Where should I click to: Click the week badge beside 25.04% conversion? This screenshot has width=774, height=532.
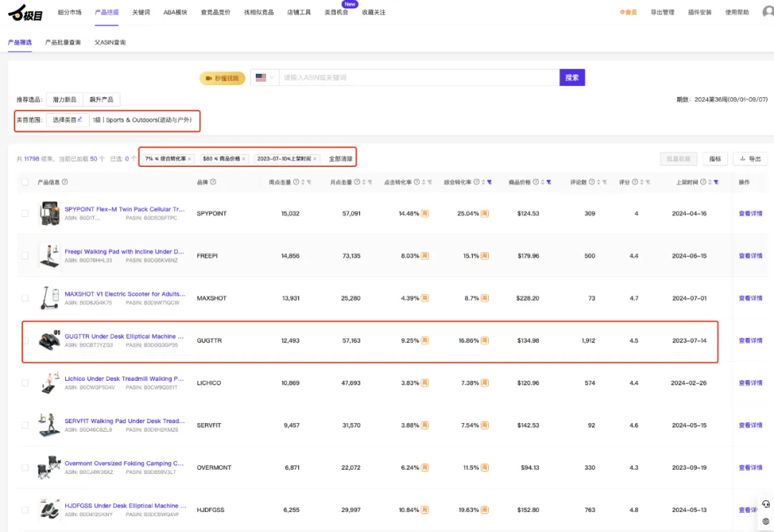[484, 213]
